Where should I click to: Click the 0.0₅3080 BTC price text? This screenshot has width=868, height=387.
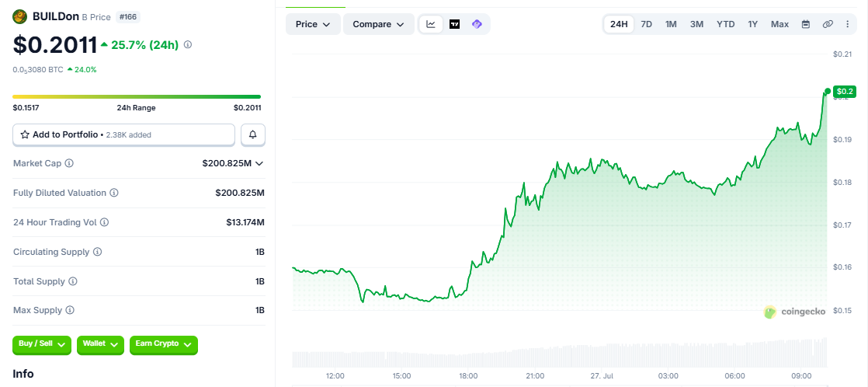pos(37,70)
